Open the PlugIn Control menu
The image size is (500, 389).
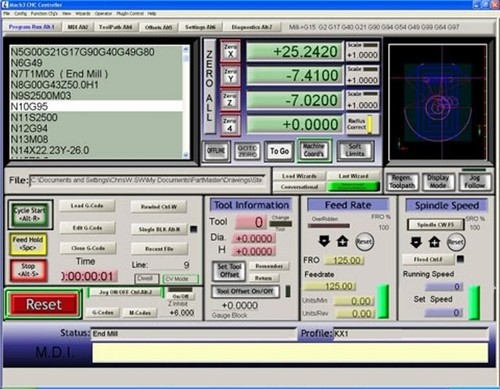130,14
